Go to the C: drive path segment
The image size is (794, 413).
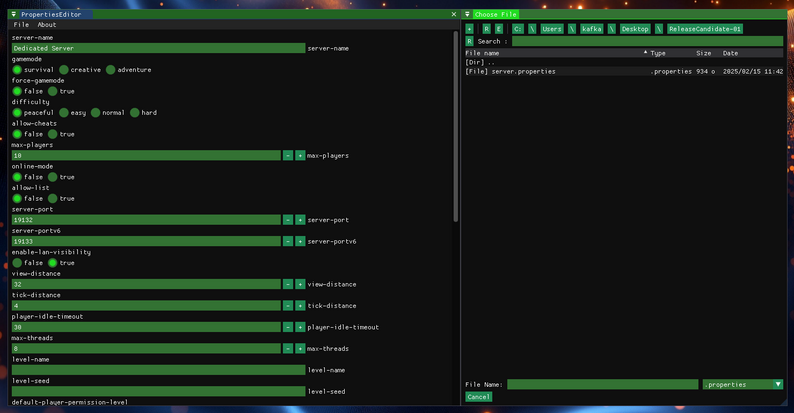[x=518, y=29]
